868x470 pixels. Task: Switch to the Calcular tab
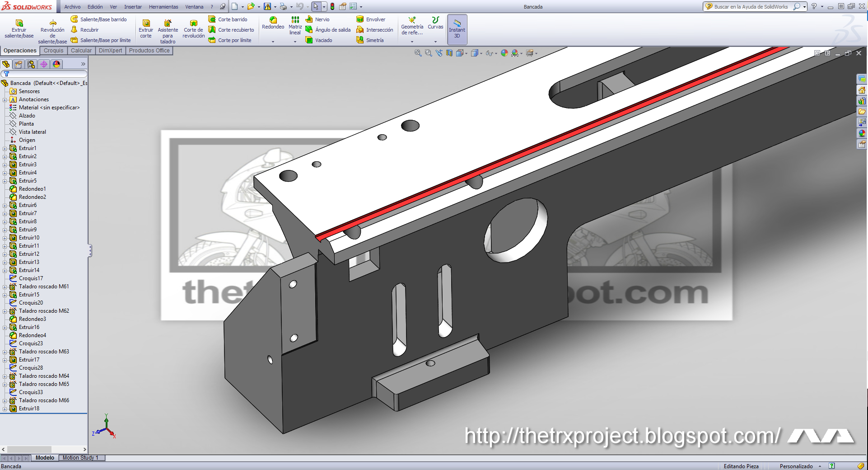[81, 51]
